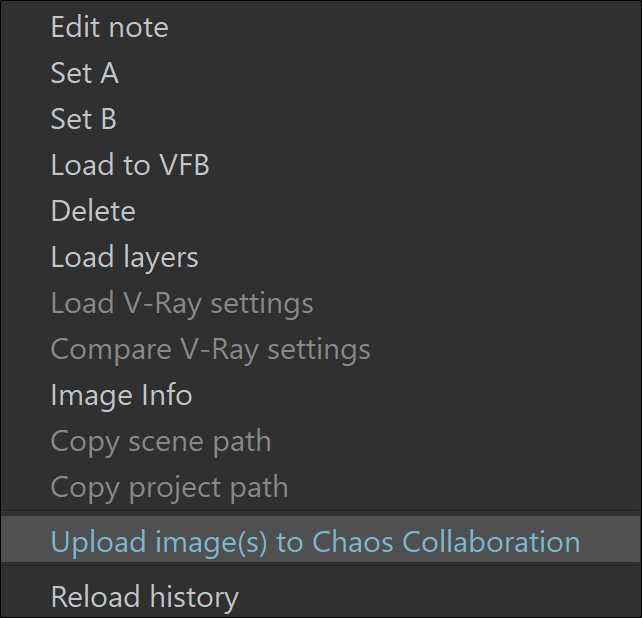
Task: Open Image Info
Action: tap(321, 395)
